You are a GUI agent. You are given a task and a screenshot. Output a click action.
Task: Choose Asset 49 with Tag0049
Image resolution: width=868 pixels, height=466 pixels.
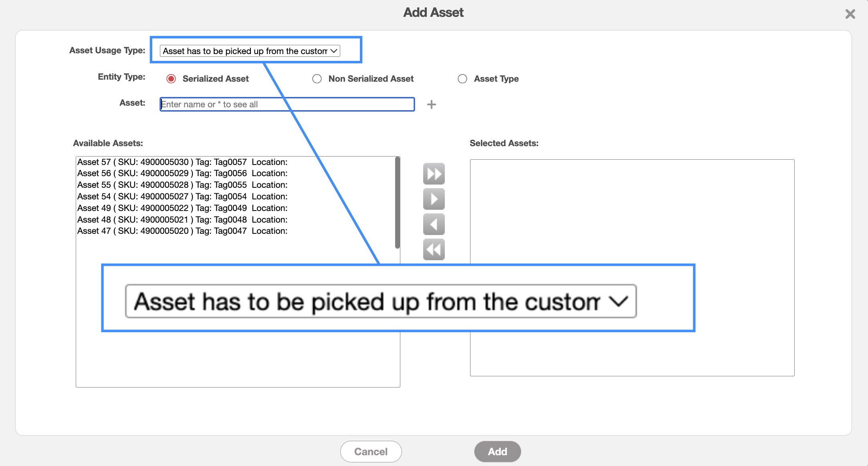(x=182, y=208)
